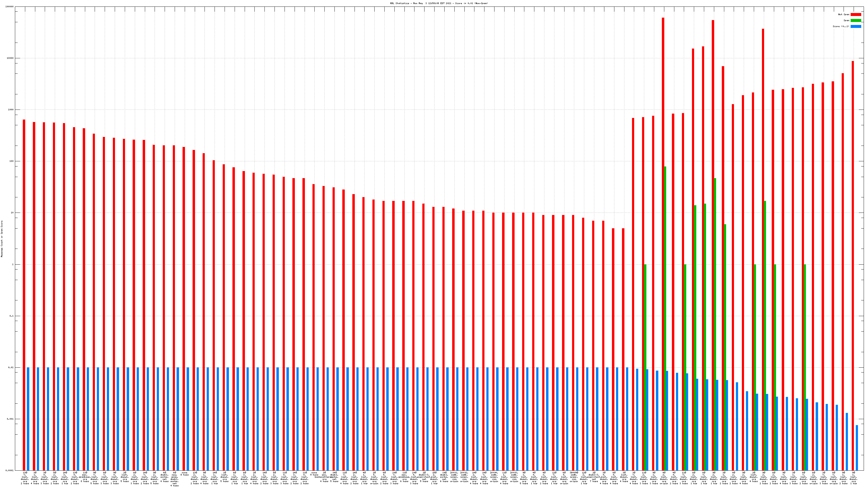Click the 'none 9 hops' x-axis label
This screenshot has height=488, width=868.
[x=314, y=474]
